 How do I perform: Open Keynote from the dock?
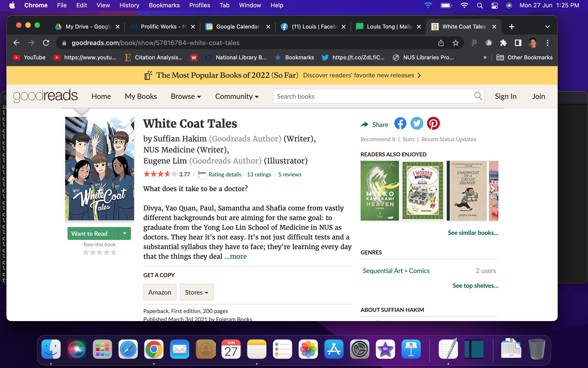[x=411, y=349]
